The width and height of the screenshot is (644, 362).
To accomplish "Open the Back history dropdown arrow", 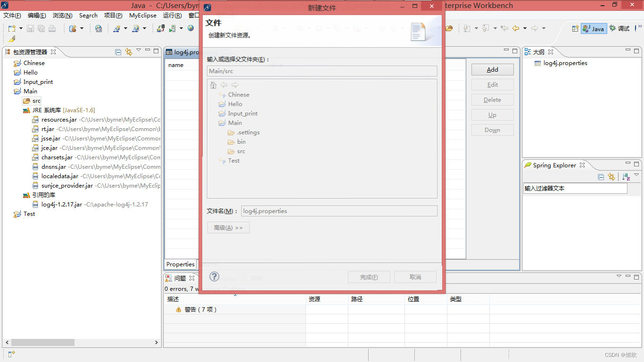I will [525, 29].
